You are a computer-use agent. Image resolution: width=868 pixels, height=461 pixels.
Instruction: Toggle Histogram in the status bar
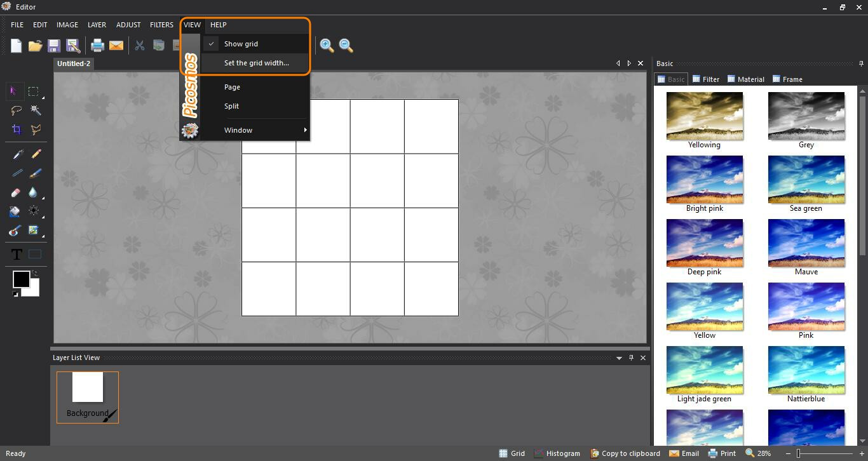tap(557, 453)
